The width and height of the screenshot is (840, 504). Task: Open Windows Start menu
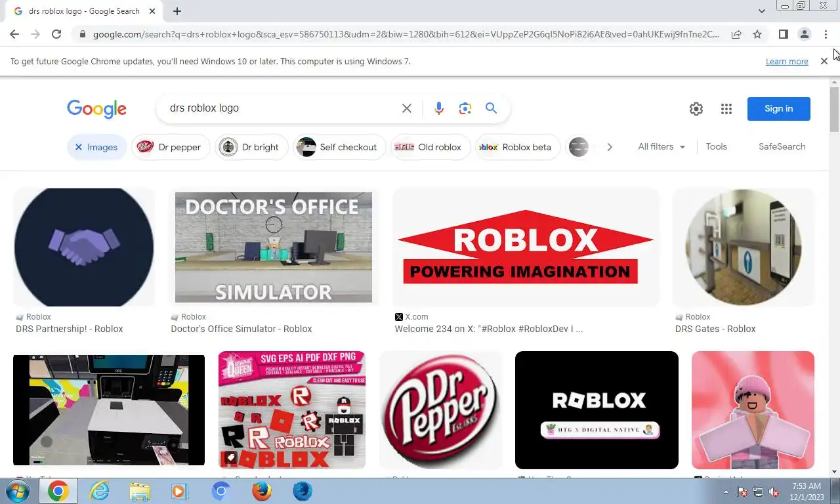(x=18, y=491)
